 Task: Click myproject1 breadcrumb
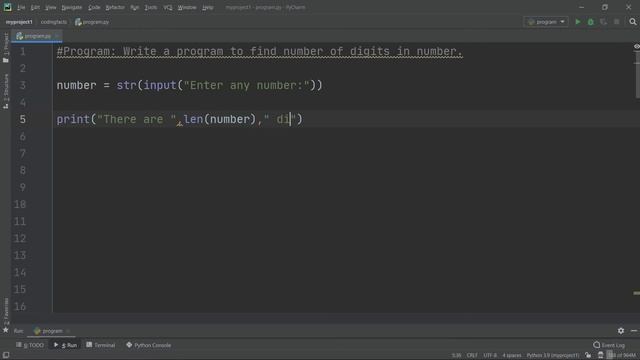click(x=19, y=22)
